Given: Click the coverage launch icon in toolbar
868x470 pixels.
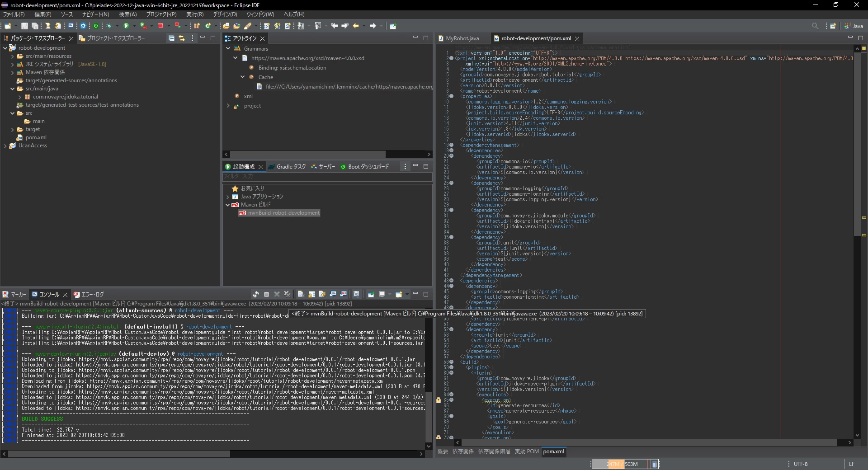Looking at the screenshot, I should tap(143, 26).
